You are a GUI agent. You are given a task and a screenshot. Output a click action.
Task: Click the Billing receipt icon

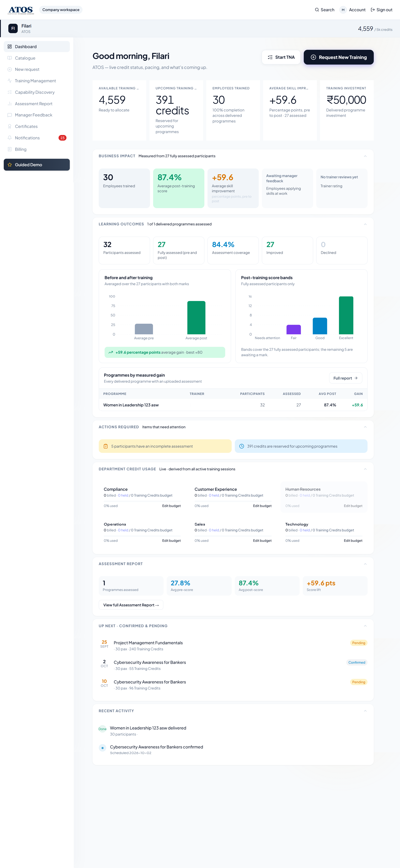coord(9,149)
